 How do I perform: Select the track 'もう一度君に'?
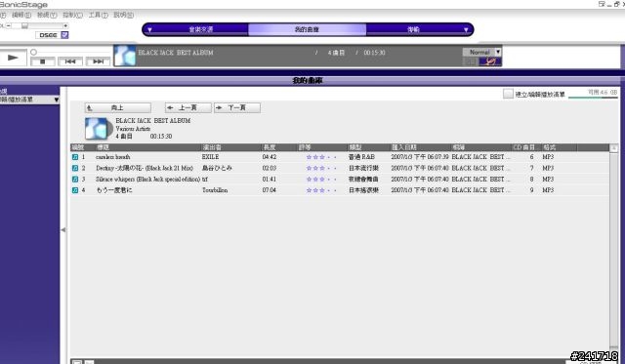click(114, 190)
